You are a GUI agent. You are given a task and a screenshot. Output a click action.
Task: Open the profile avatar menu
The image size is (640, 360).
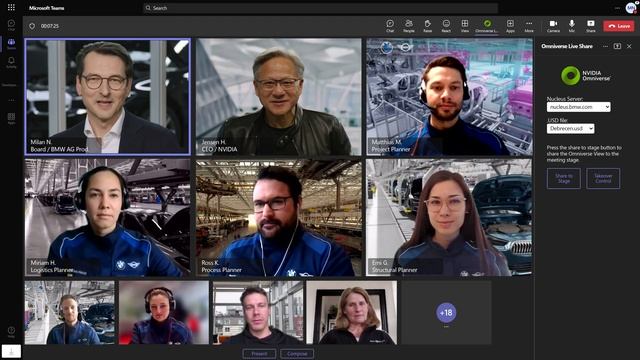pyautogui.click(x=631, y=8)
